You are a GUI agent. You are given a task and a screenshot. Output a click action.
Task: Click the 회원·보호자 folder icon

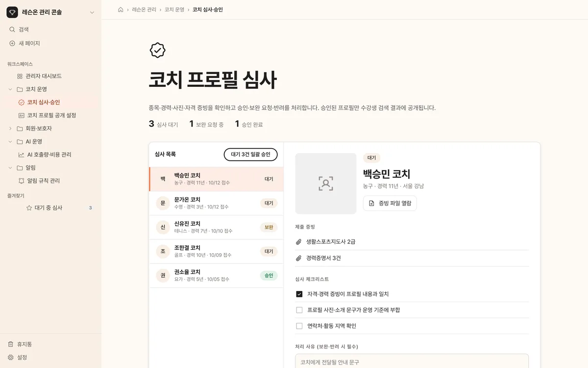point(20,129)
